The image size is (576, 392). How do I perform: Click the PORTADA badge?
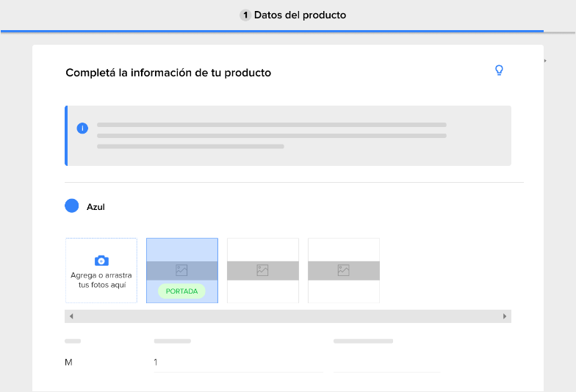[x=181, y=291]
